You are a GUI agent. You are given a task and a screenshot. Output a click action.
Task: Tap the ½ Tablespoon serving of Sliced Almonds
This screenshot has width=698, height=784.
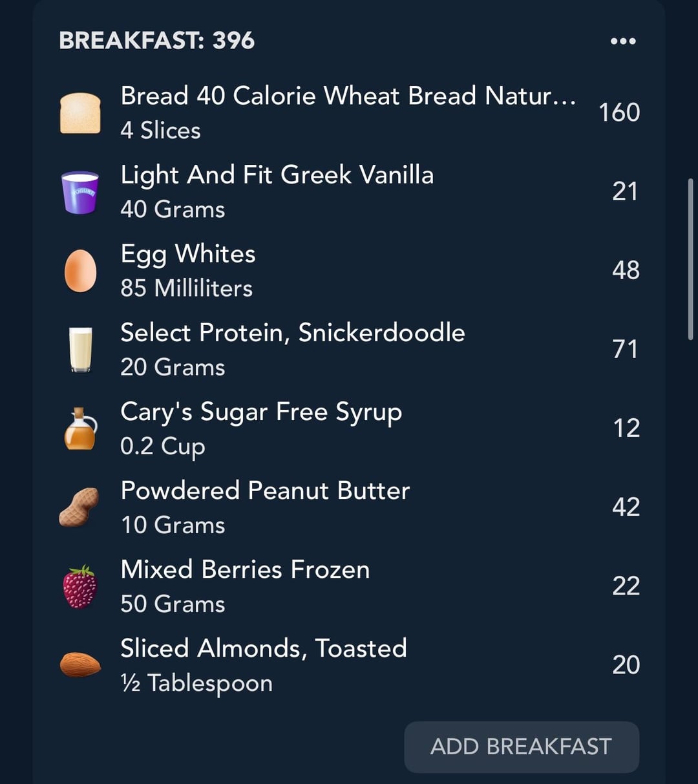pyautogui.click(x=196, y=683)
